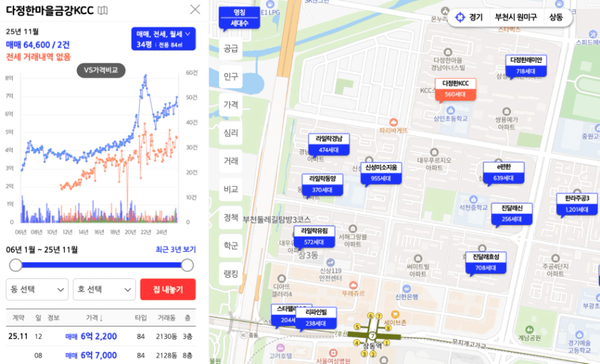Click the 한라주공3 1,201세대 marker
The image size is (600, 364).
577,204
